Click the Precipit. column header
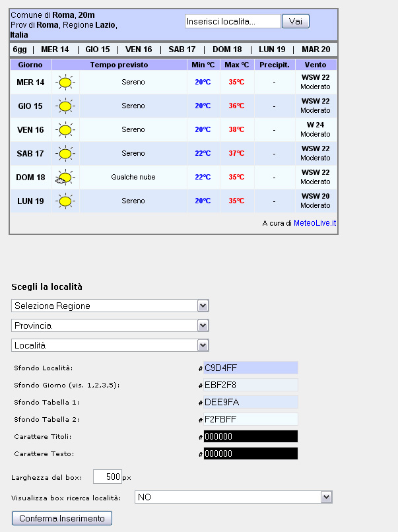The width and height of the screenshot is (398, 532). coord(275,65)
